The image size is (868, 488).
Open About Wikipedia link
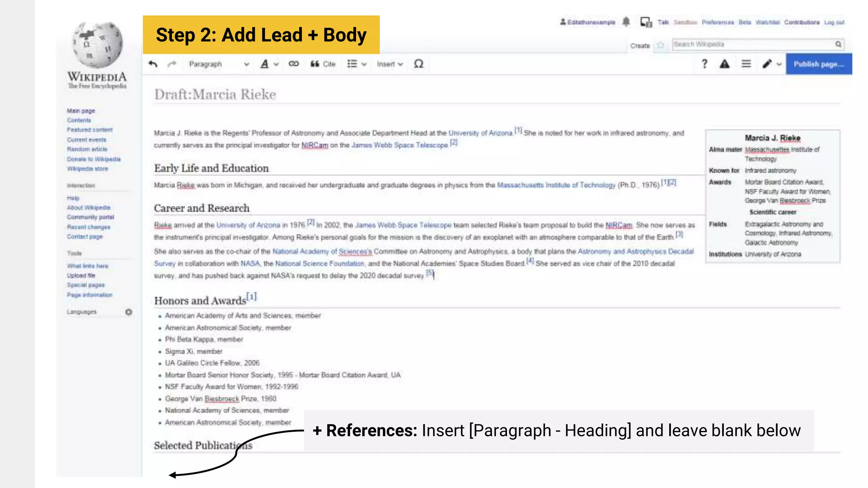[89, 208]
